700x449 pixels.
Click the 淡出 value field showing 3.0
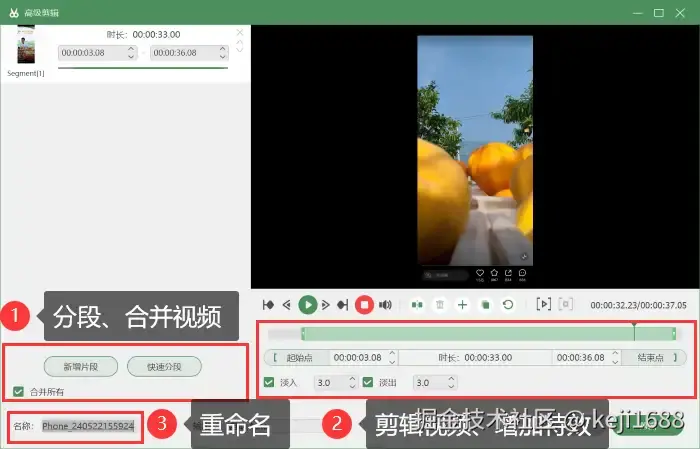click(429, 382)
